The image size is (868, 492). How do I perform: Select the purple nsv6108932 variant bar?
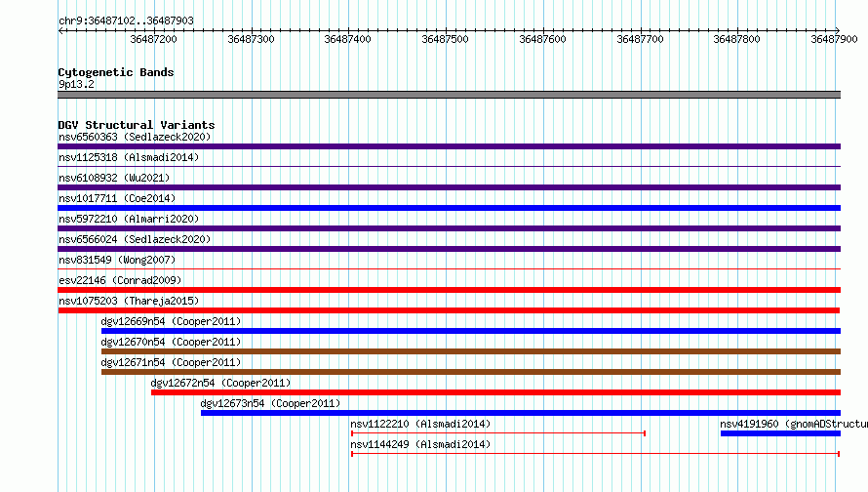click(x=449, y=187)
